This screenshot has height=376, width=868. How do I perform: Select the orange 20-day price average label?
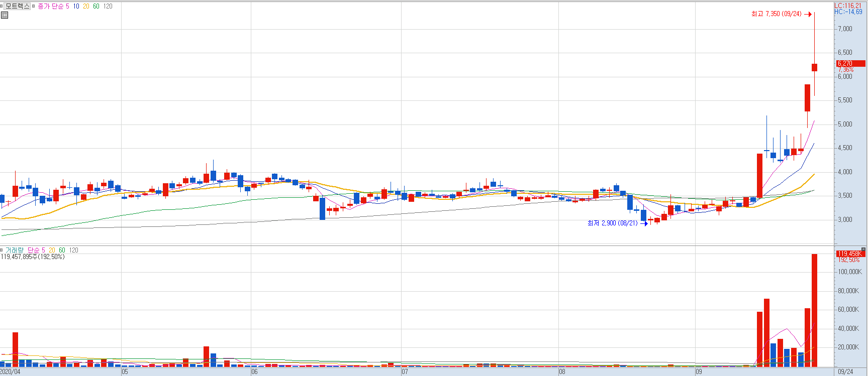tap(86, 7)
